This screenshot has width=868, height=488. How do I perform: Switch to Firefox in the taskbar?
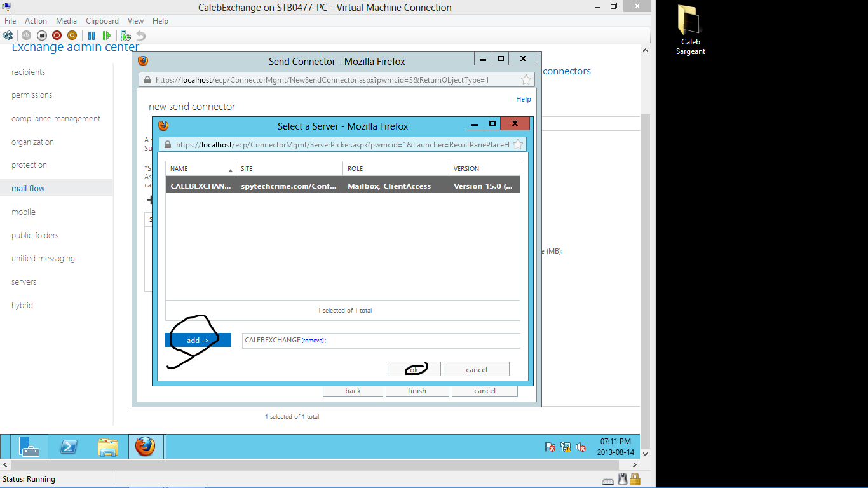pyautogui.click(x=145, y=447)
